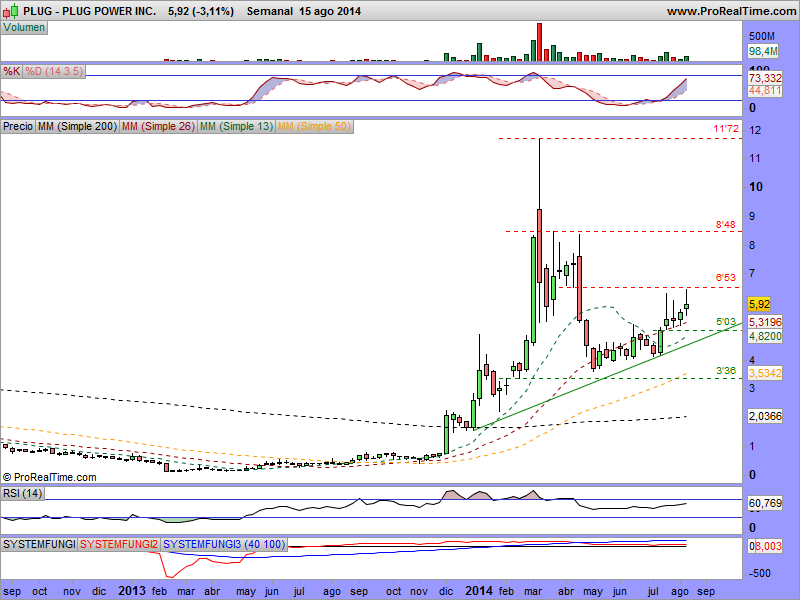Click the black SYSTEMFUNGI label
This screenshot has height=600, width=800.
(x=39, y=544)
